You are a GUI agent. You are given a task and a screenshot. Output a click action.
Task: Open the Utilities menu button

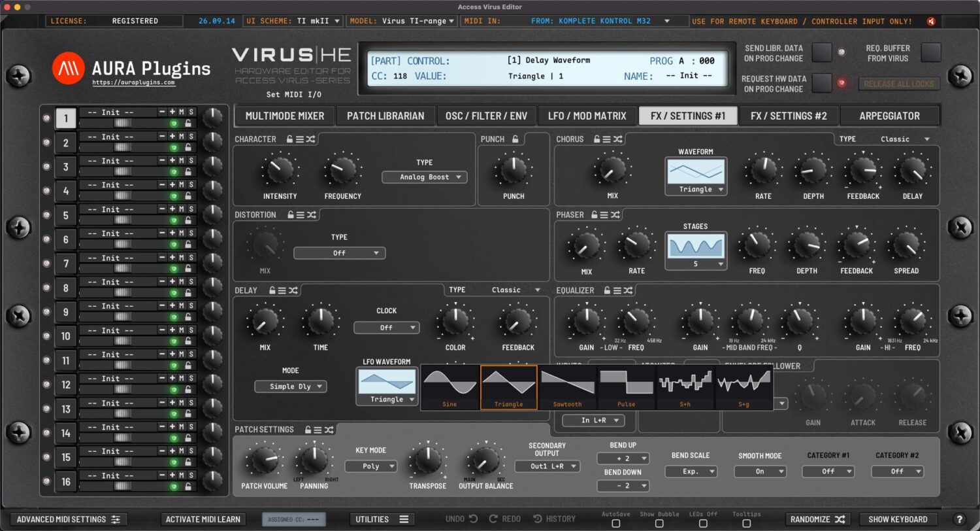coord(382,519)
